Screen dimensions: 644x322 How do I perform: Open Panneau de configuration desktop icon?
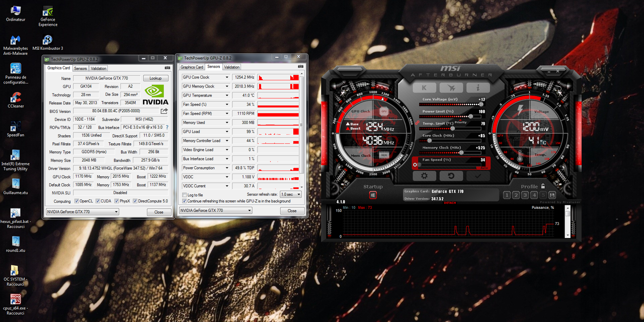[16, 74]
